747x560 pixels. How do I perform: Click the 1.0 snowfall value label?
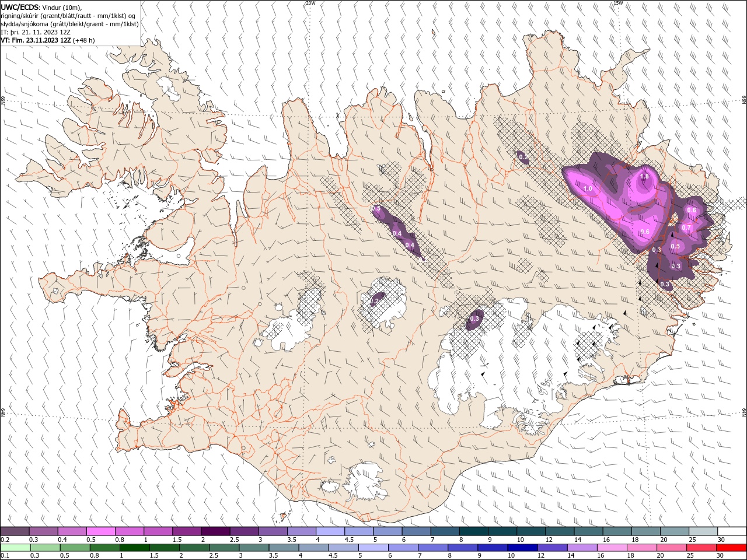pyautogui.click(x=588, y=189)
